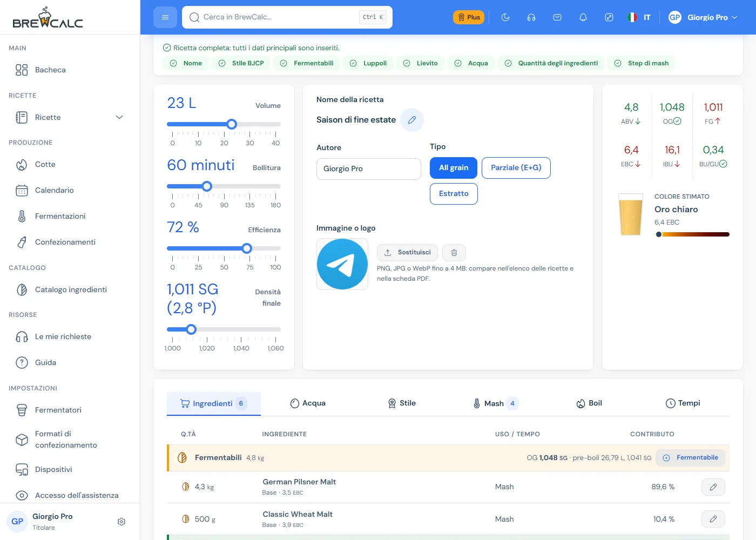Open language selector IT
The height and width of the screenshot is (540, 756).
[639, 17]
